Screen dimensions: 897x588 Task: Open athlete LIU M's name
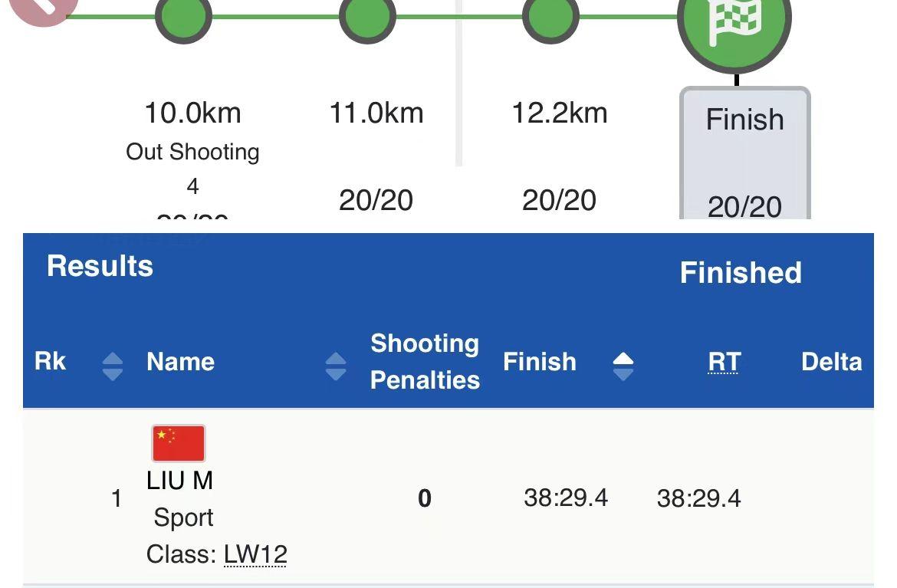pos(179,481)
